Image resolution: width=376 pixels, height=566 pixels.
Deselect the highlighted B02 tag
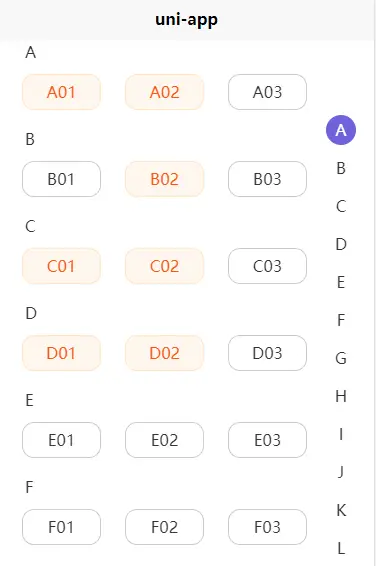point(165,179)
